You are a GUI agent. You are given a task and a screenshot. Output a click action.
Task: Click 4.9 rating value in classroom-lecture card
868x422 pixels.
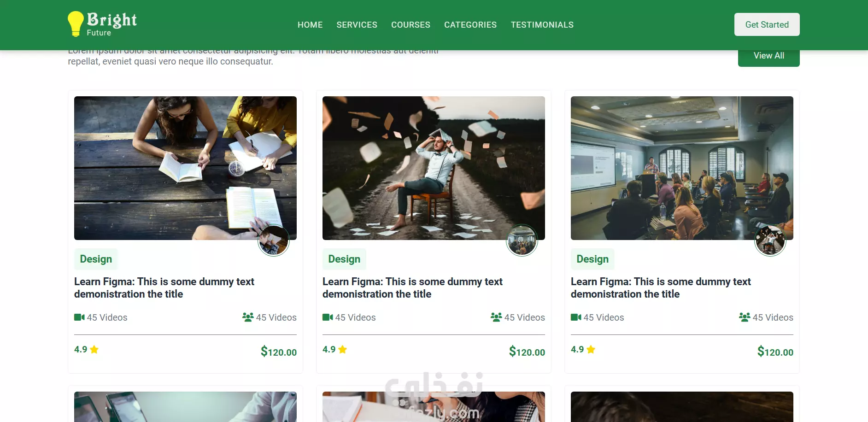tap(577, 349)
